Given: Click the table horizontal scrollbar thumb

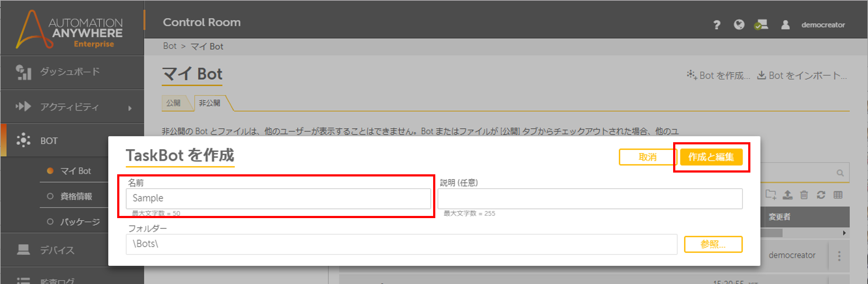Looking at the screenshot, I should click(x=772, y=233).
